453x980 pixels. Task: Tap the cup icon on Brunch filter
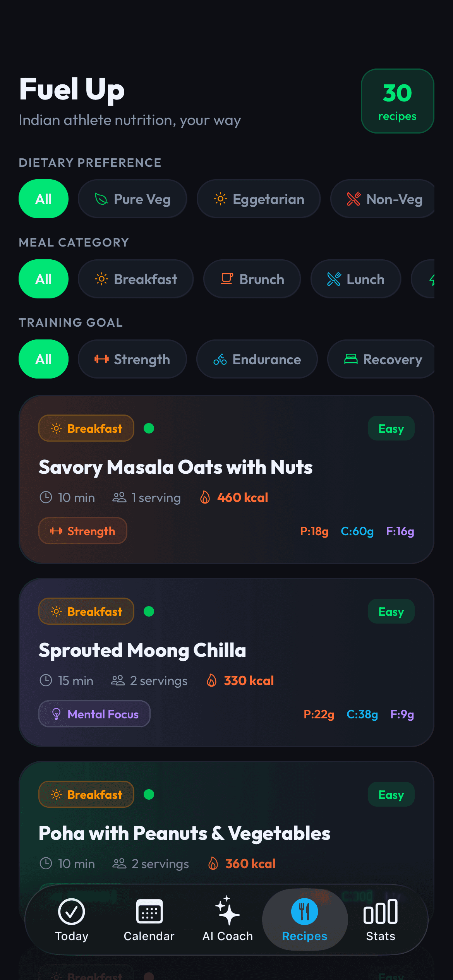[x=227, y=279]
